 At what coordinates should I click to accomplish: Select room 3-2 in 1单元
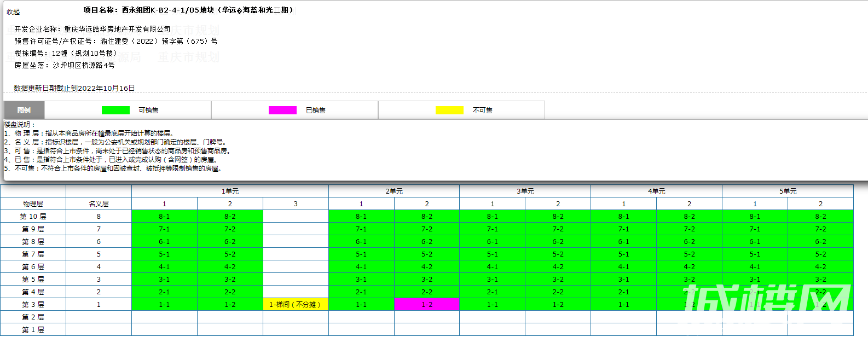pyautogui.click(x=230, y=280)
